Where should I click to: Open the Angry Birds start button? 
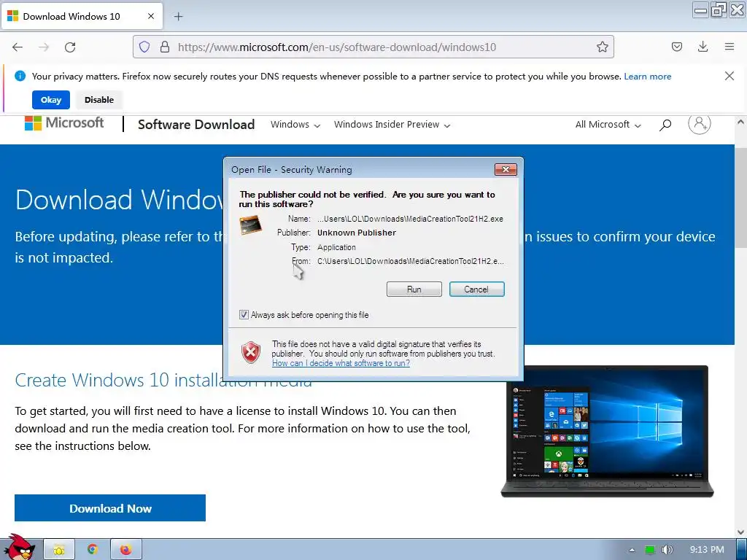pos(19,548)
